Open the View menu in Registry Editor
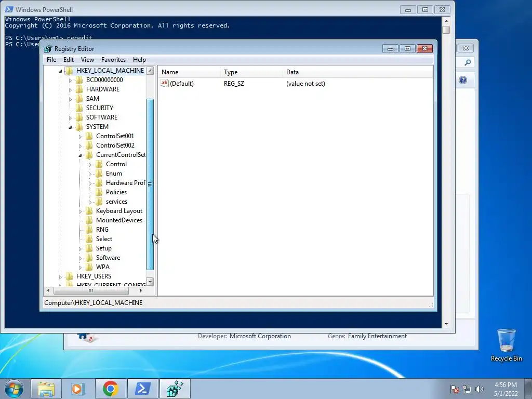This screenshot has width=532, height=399. click(87, 60)
